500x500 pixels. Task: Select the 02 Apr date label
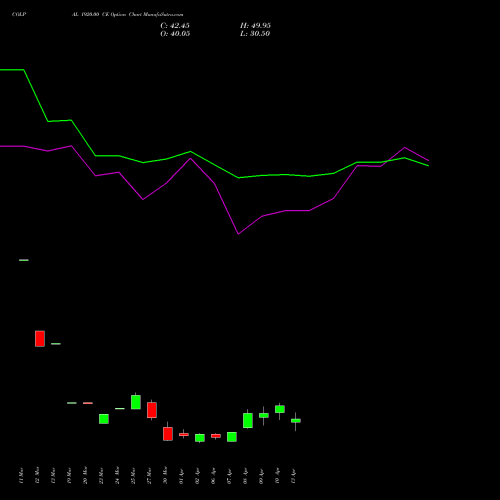(197, 475)
